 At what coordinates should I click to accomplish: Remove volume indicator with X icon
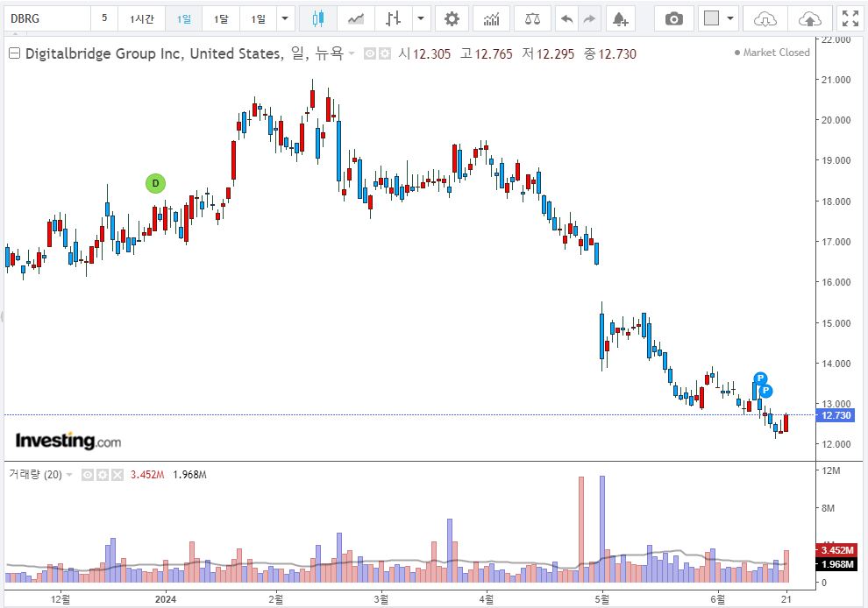pos(117,475)
